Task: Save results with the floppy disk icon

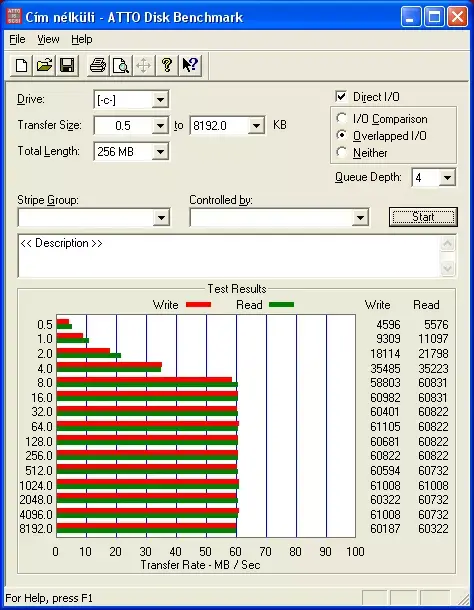Action: pyautogui.click(x=67, y=65)
